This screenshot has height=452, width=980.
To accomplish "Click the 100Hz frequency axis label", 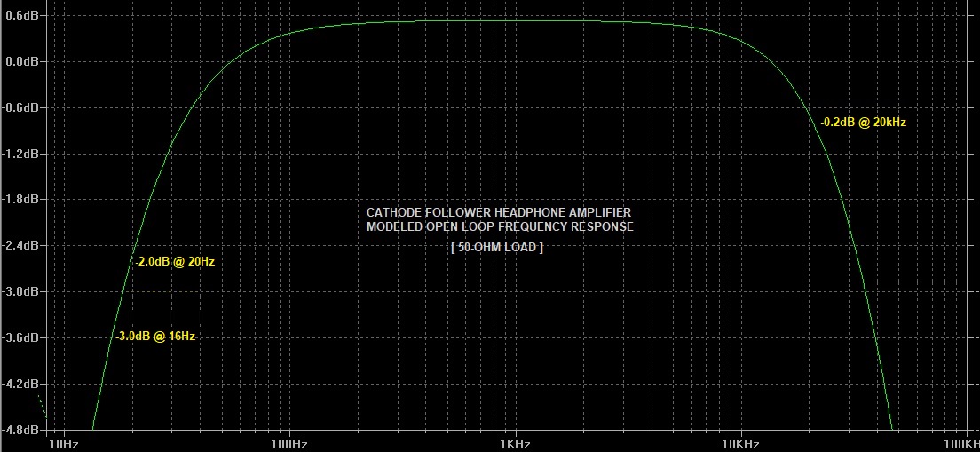I will 289,445.
